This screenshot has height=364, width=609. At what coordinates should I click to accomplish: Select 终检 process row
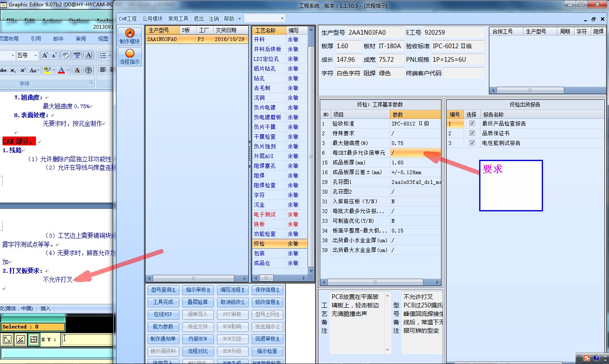(x=280, y=244)
